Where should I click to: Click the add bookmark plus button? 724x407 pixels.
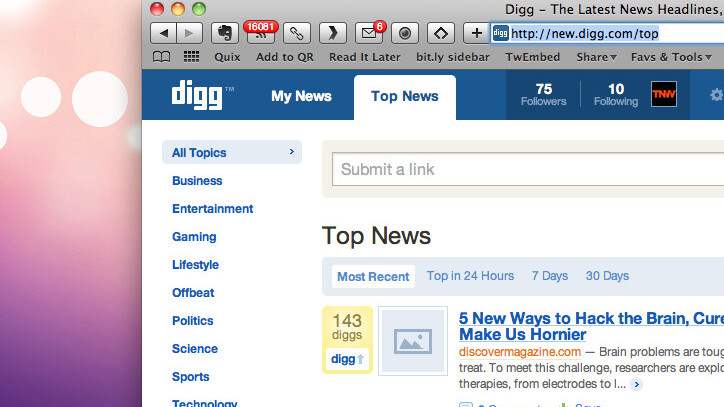tap(476, 33)
